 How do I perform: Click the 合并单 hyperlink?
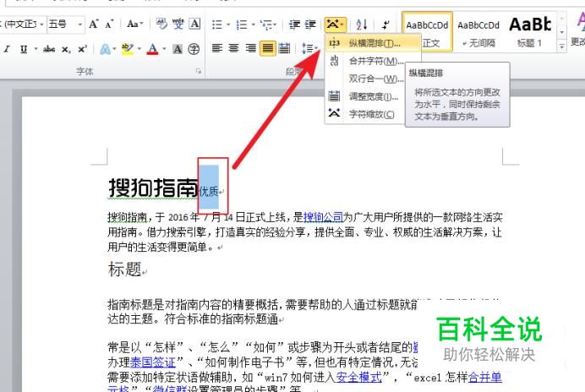[x=485, y=377]
